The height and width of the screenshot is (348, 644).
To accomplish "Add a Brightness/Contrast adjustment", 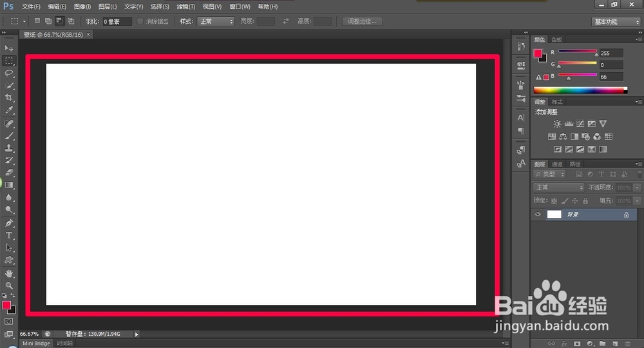I will (557, 124).
